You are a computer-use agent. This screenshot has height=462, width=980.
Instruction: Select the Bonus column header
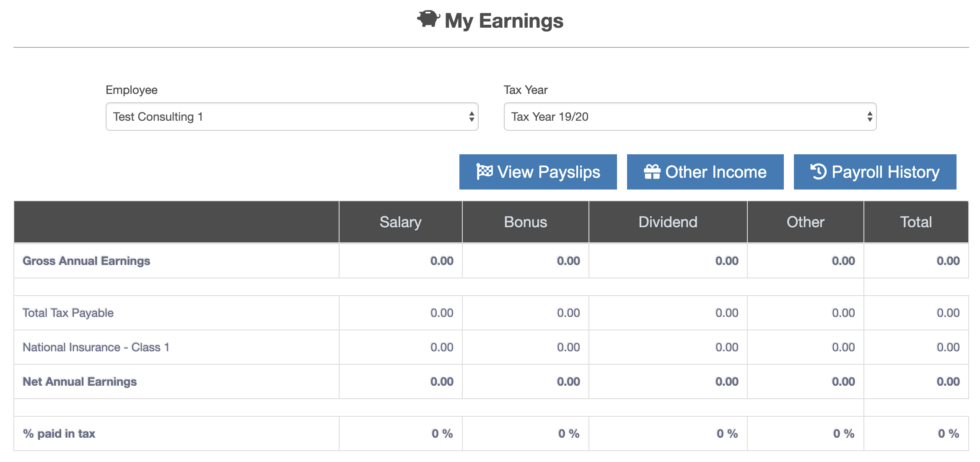[x=526, y=222]
